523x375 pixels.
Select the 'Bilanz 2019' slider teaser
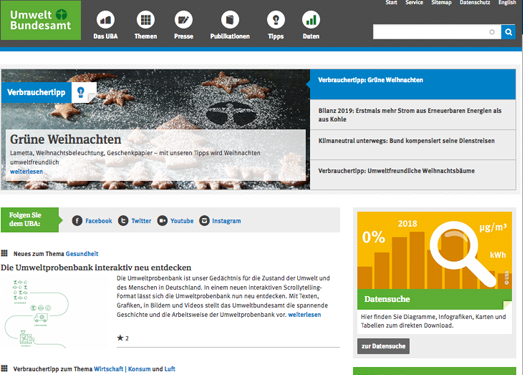(413, 115)
